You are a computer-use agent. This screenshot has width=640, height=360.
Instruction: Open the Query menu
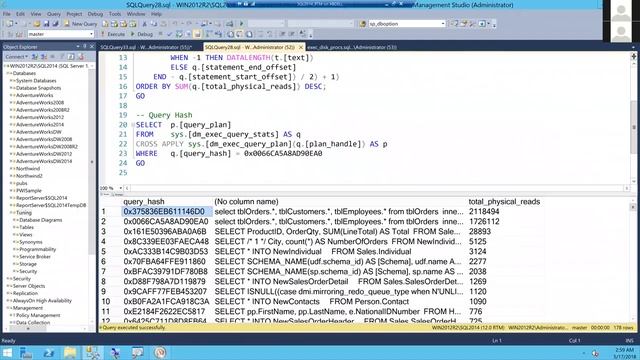(x=53, y=14)
